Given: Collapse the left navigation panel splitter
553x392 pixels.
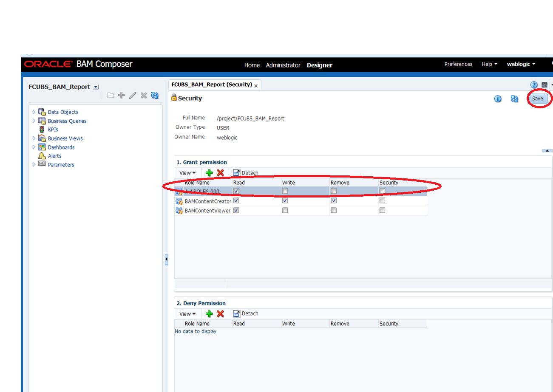Looking at the screenshot, I should pyautogui.click(x=166, y=259).
